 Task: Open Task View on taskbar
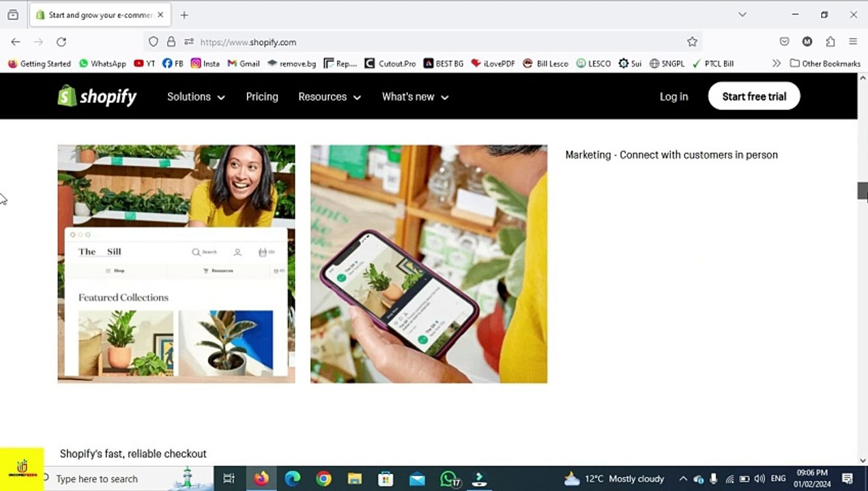pyautogui.click(x=229, y=479)
